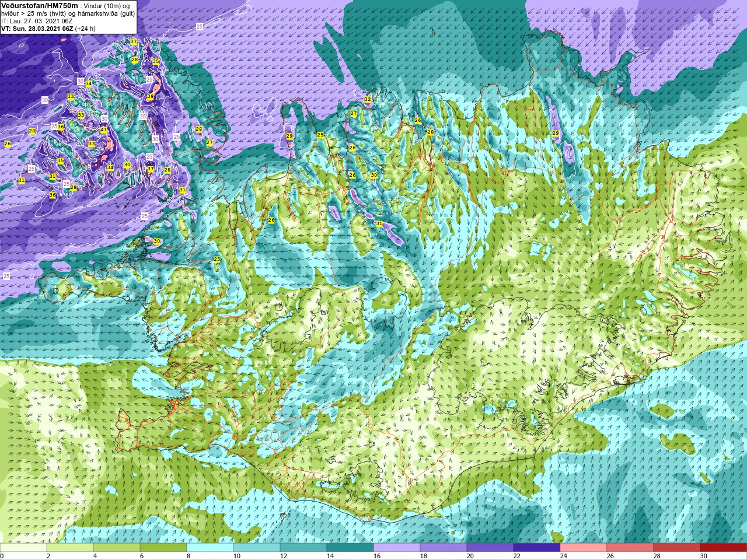Click the light teal 10–12 m/s legend swatch
Screen dimensions: 747x560
257,548
